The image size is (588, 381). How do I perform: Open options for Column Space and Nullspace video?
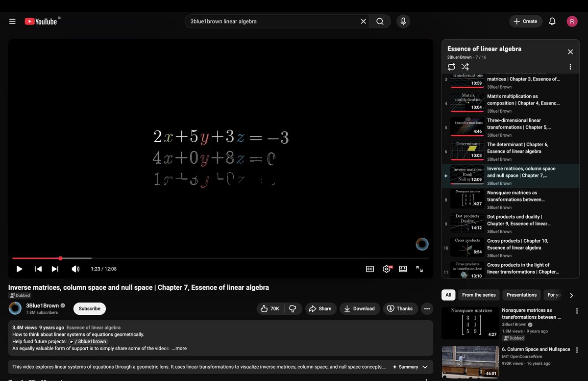(x=577, y=350)
